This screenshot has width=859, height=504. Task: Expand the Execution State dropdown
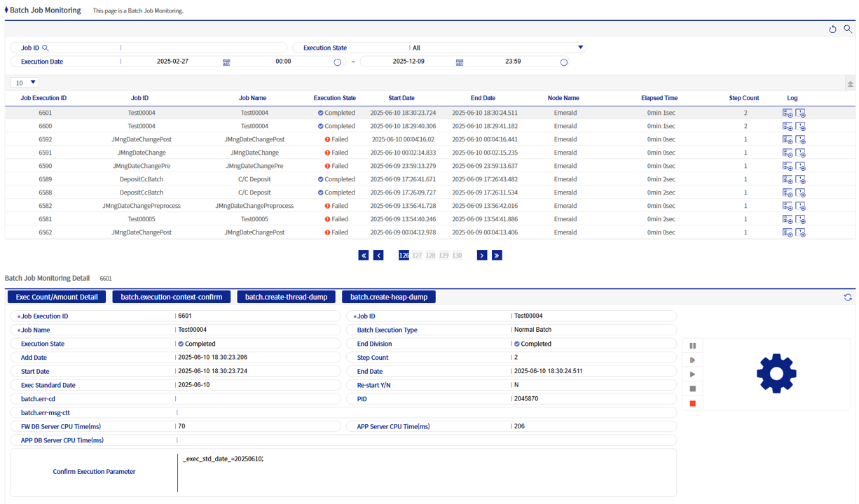[x=580, y=48]
